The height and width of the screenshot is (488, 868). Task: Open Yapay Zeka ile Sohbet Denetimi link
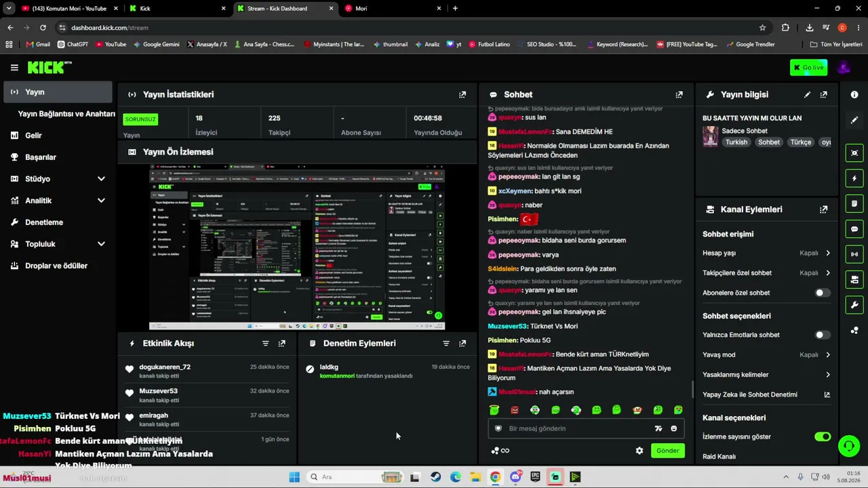[x=766, y=394]
